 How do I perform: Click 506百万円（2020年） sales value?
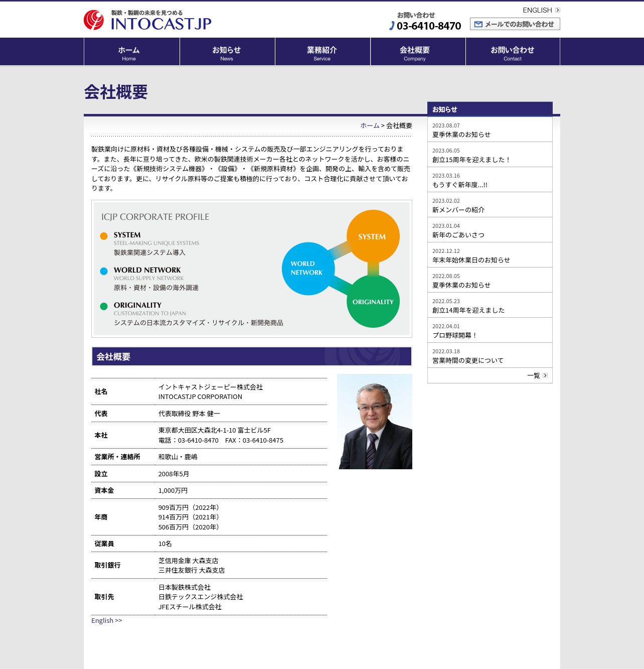pyautogui.click(x=190, y=527)
